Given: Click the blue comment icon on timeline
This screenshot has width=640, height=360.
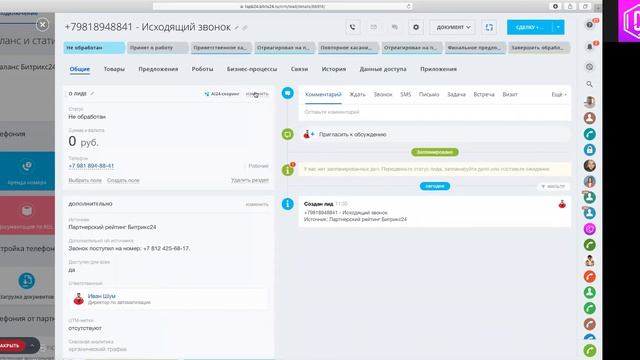Looking at the screenshot, I should [x=287, y=93].
